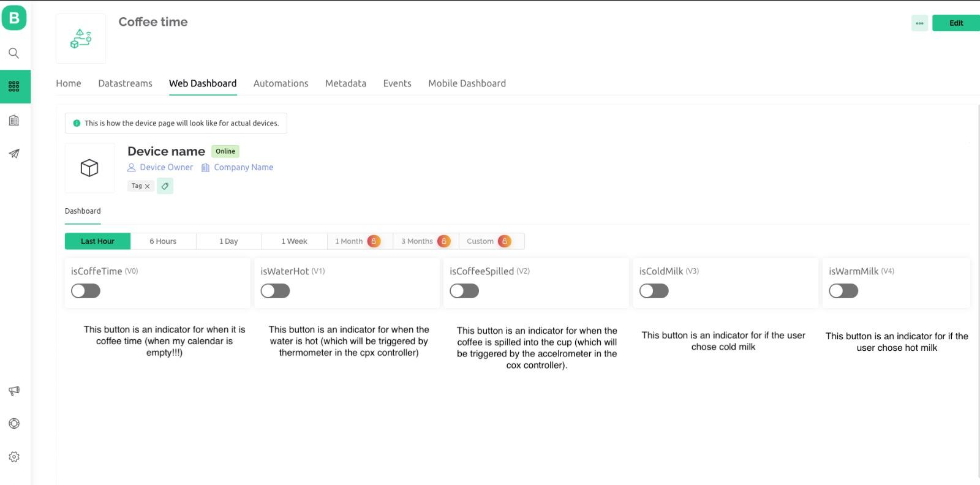Toggle the isWarmMilk (V4) switch
980x485 pixels.
coord(843,291)
